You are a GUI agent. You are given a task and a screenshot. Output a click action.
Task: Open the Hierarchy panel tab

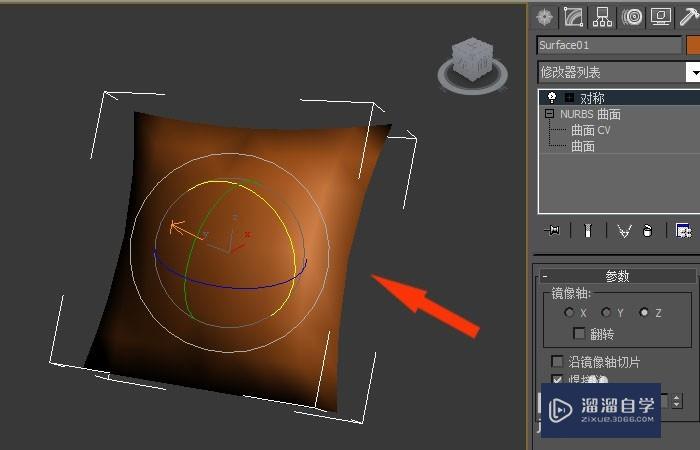coord(602,18)
